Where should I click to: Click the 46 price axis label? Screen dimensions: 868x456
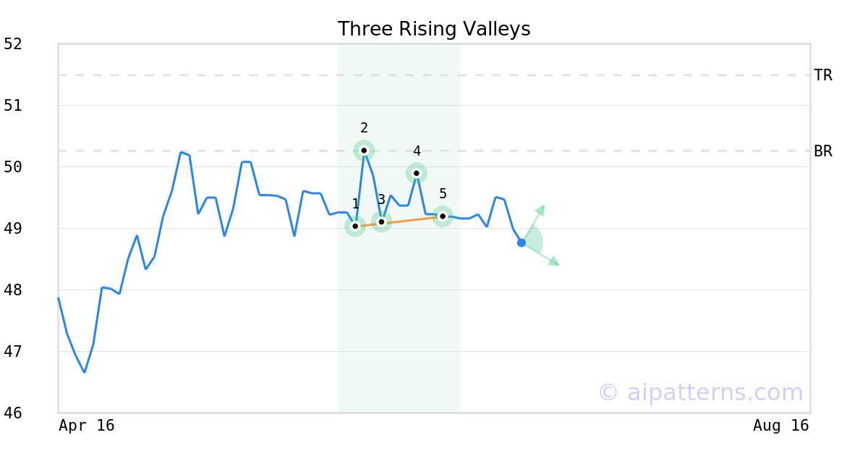[x=13, y=413]
